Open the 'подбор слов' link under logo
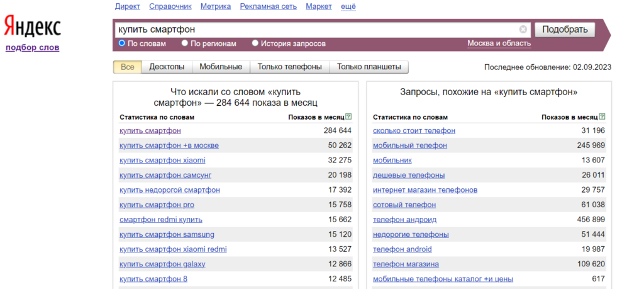Screen dimensions: 644x289 (33, 48)
